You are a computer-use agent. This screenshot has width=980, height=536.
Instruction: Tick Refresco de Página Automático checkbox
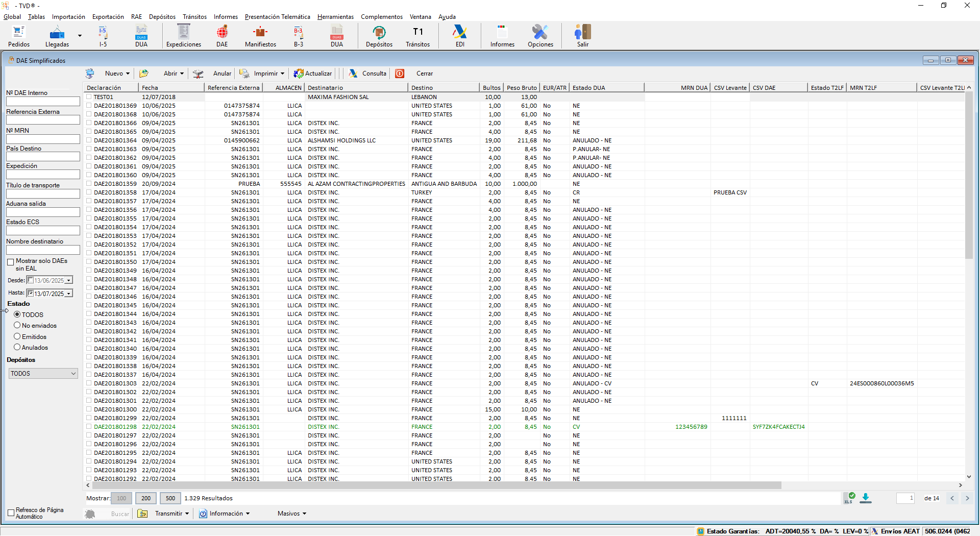(11, 513)
